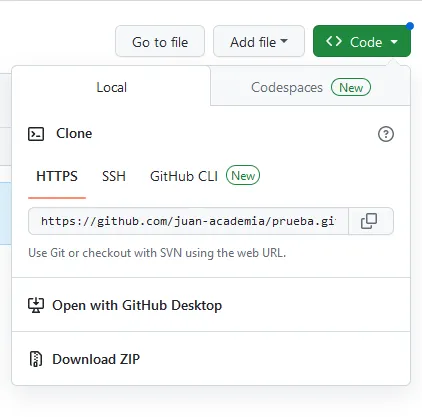Expand the Add file dropdown
The width and height of the screenshot is (422, 417).
259,41
